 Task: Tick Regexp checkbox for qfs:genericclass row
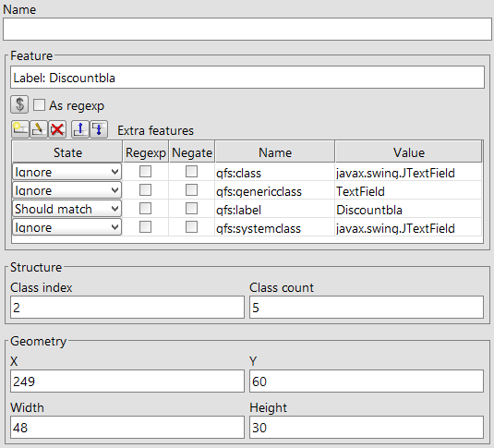(x=145, y=190)
